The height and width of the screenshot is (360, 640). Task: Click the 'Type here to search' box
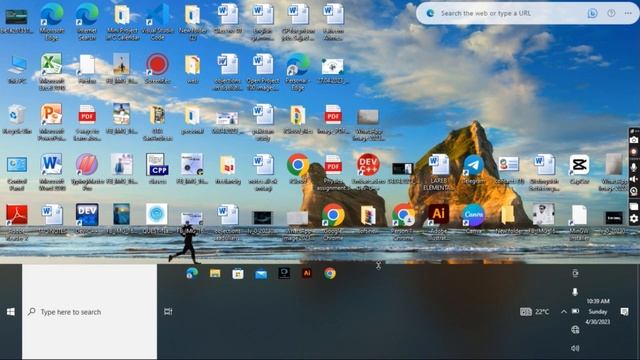click(x=89, y=312)
